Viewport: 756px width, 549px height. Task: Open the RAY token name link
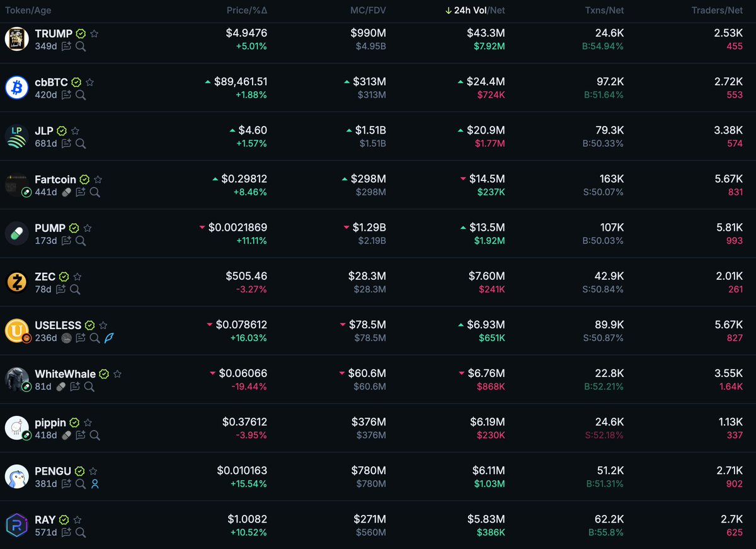pos(45,520)
